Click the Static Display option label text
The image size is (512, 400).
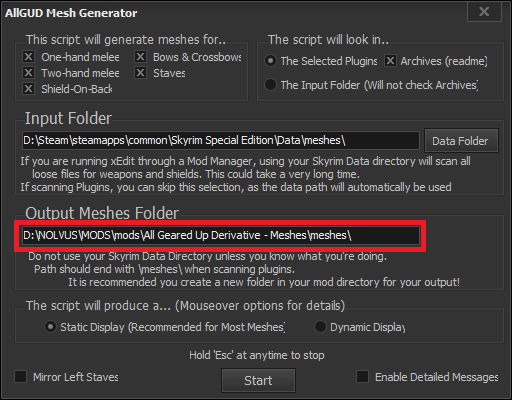point(173,327)
